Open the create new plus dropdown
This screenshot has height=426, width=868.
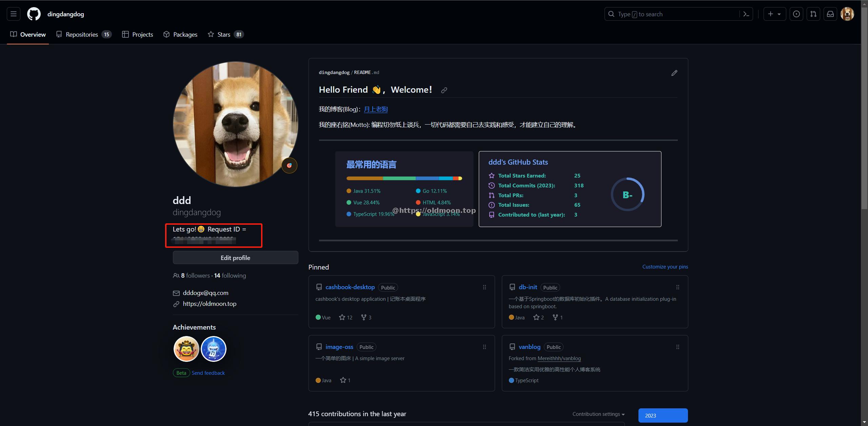coord(775,14)
